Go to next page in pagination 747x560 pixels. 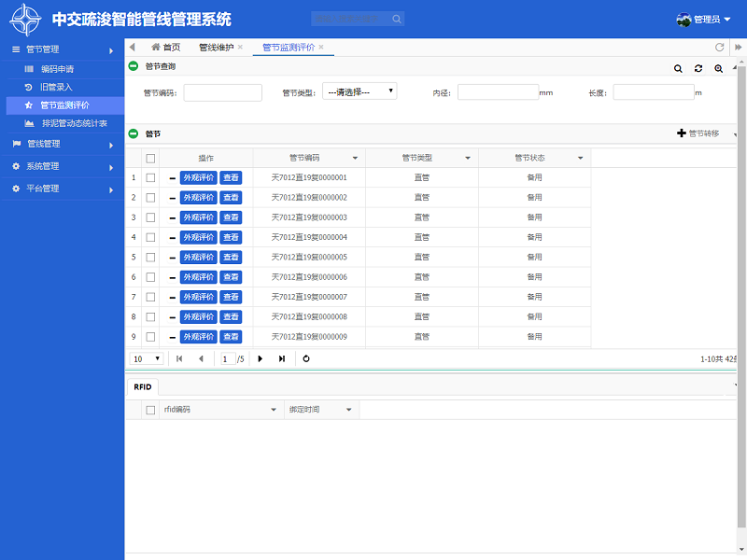point(261,358)
